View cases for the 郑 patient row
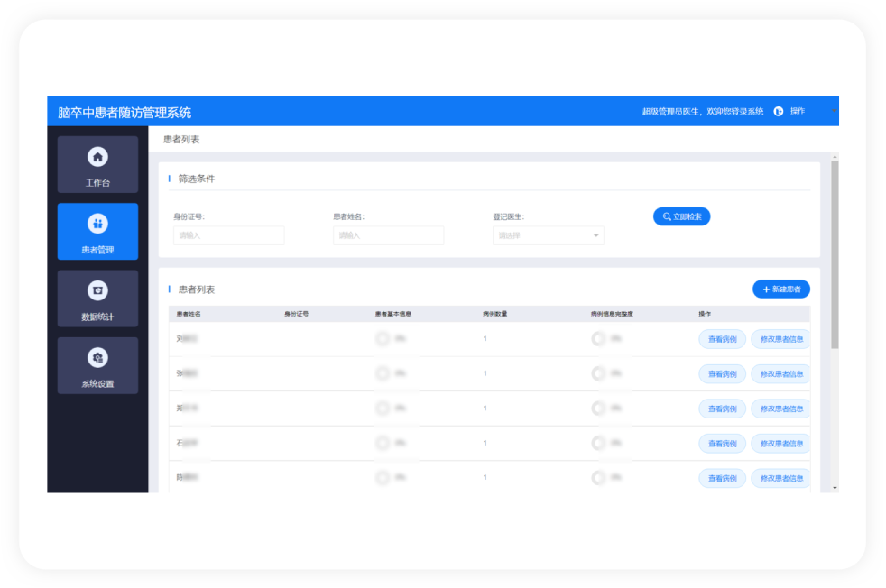 (722, 409)
